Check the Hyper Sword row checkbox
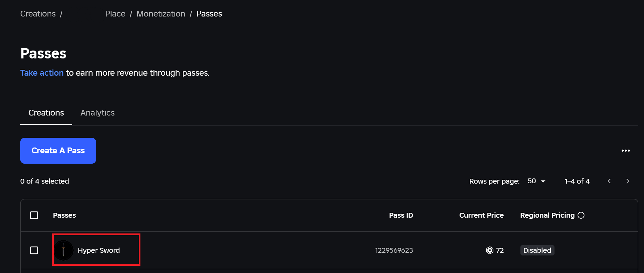The height and width of the screenshot is (273, 644). [34, 250]
